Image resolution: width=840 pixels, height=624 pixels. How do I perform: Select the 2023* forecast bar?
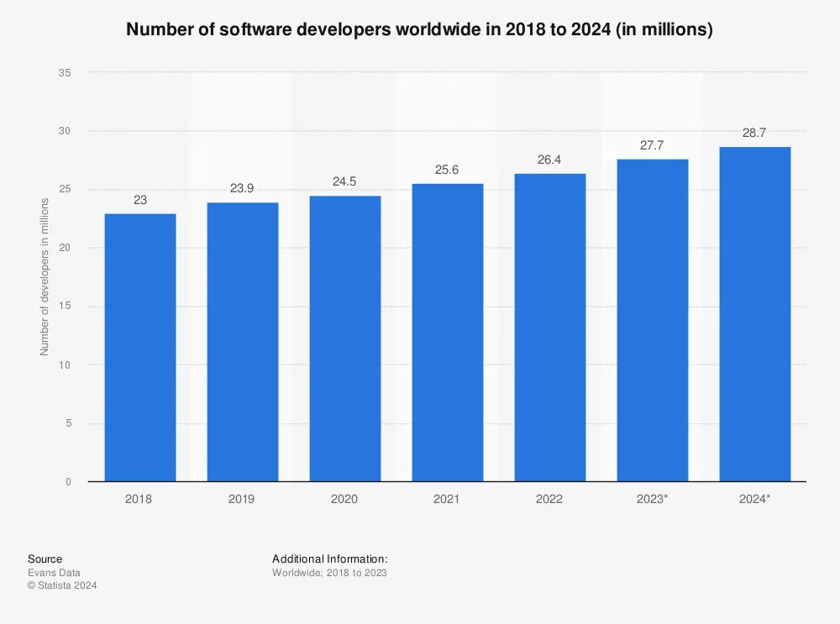652,319
